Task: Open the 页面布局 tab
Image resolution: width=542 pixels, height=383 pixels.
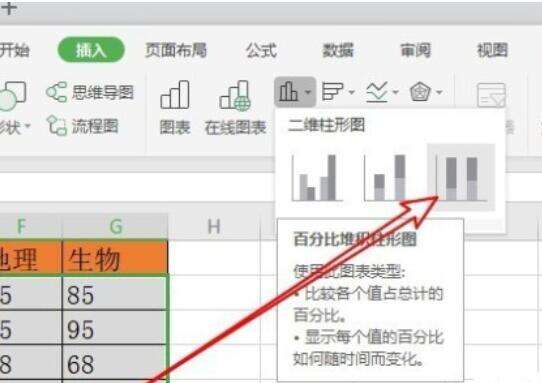Action: 176,50
